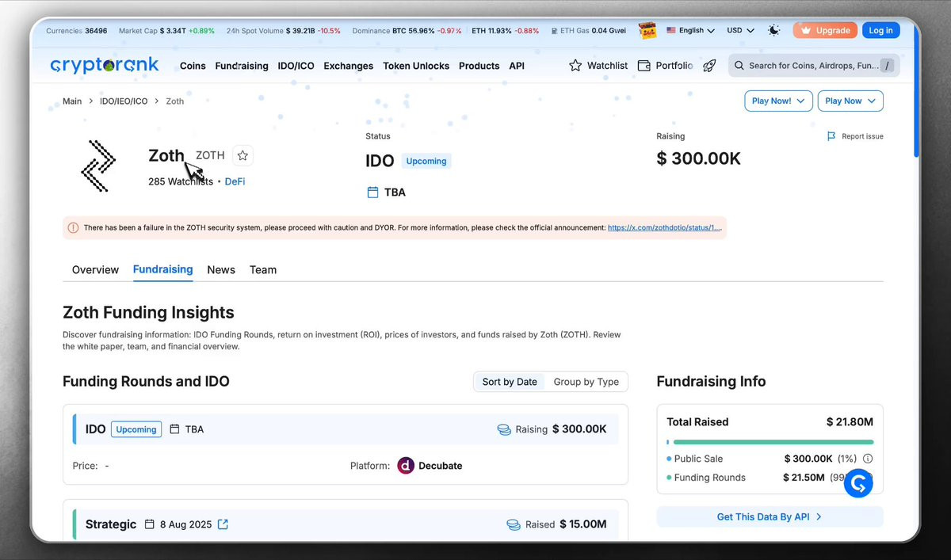Switch to the News tab
This screenshot has width=951, height=560.
click(x=221, y=270)
